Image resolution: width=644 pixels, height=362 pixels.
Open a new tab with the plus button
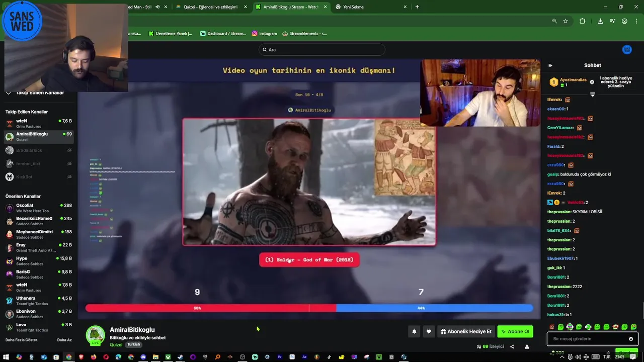[x=417, y=7]
